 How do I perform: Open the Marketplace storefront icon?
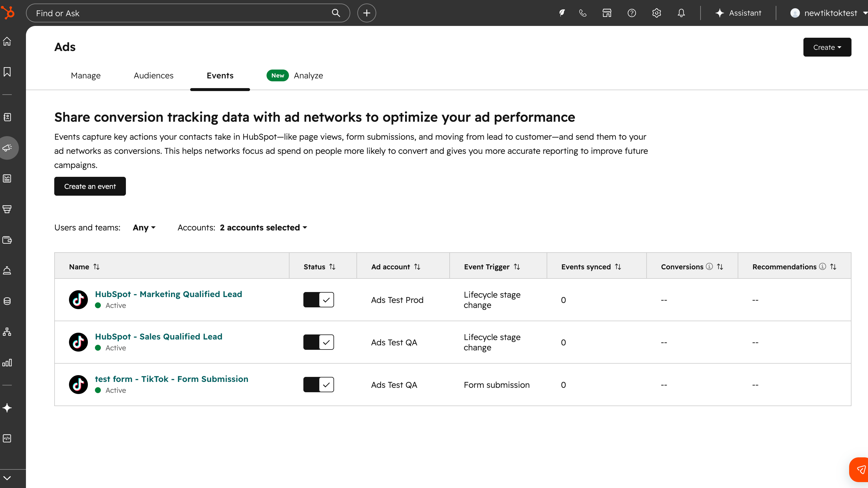607,13
